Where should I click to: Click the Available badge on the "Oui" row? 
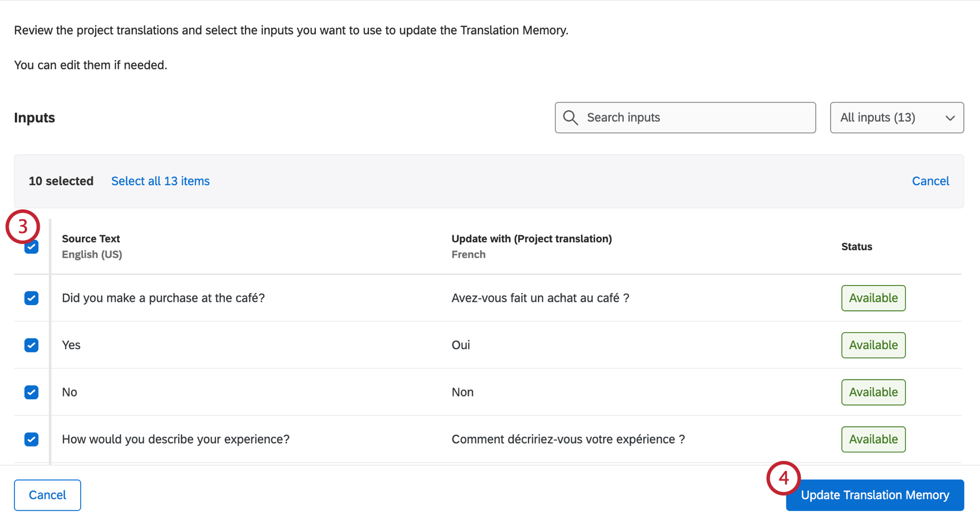pos(873,345)
